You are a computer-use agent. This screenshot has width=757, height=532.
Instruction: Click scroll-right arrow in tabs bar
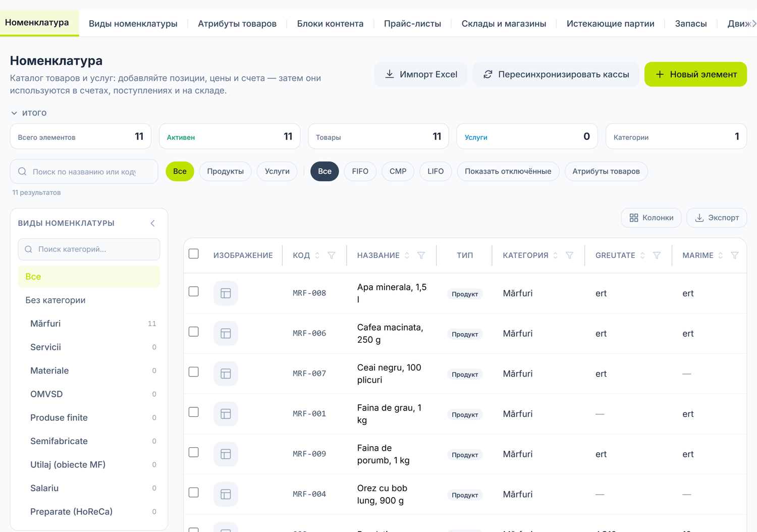(x=753, y=24)
